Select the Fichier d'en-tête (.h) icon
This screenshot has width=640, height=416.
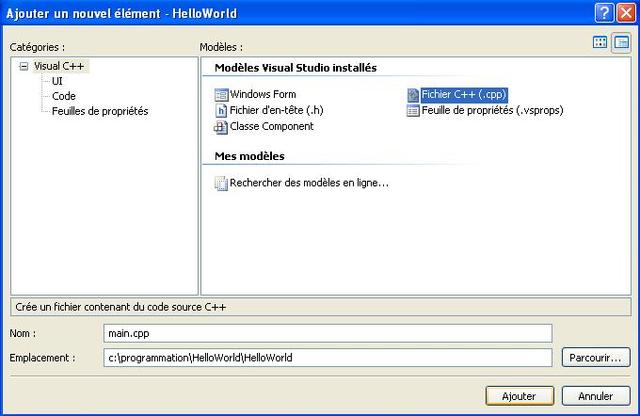pos(222,111)
